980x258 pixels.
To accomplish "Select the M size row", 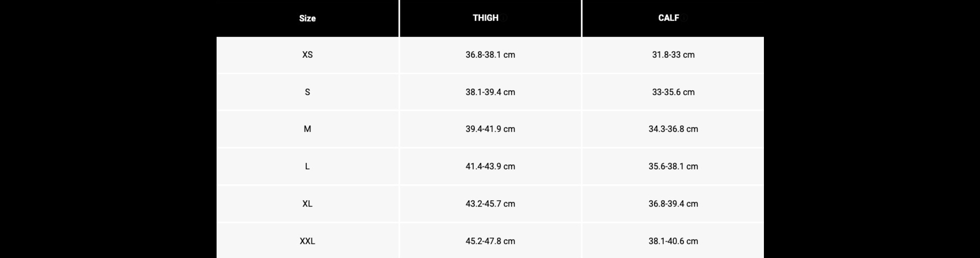I will pos(490,129).
